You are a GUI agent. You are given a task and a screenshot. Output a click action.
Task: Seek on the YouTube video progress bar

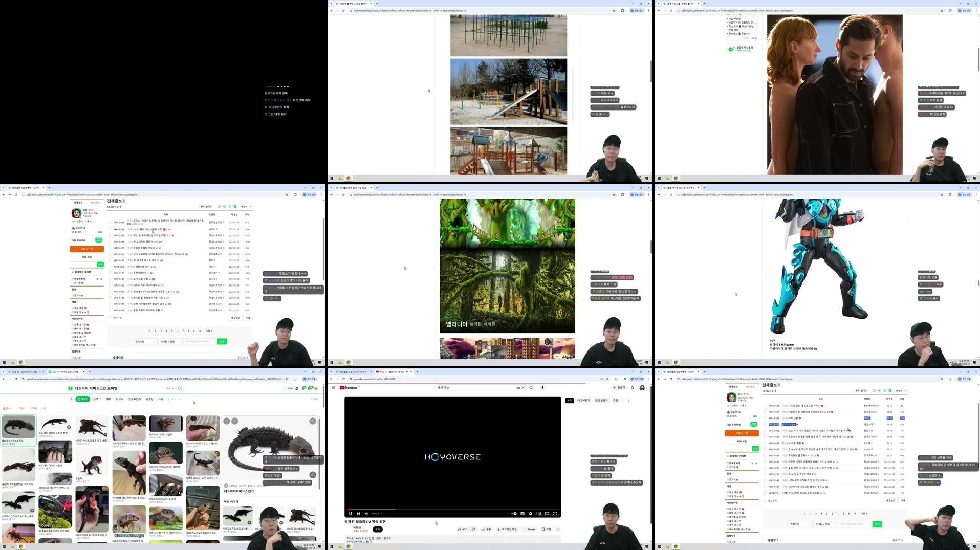tap(452, 510)
